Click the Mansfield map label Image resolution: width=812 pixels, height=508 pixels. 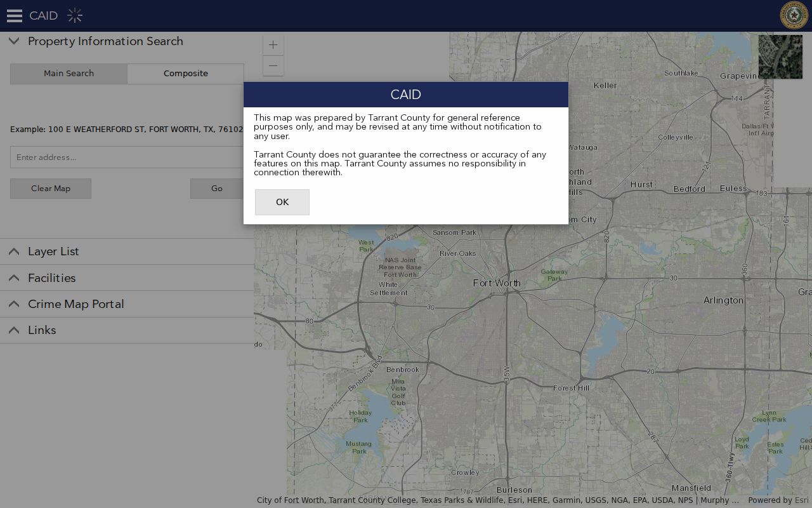pos(691,488)
